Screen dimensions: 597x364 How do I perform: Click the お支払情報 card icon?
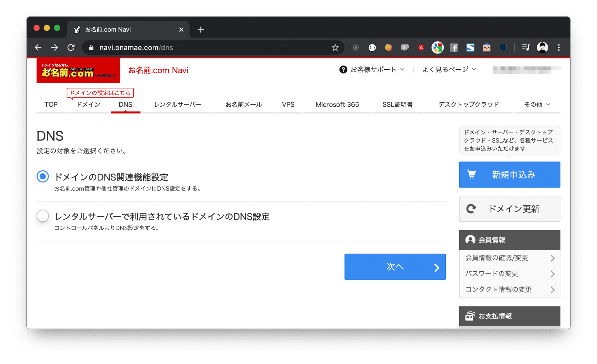coord(470,316)
